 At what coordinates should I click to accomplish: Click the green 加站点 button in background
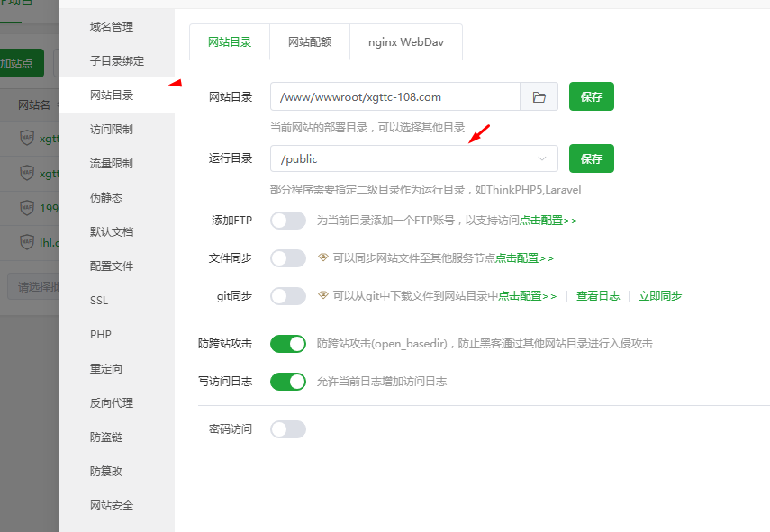coord(22,63)
